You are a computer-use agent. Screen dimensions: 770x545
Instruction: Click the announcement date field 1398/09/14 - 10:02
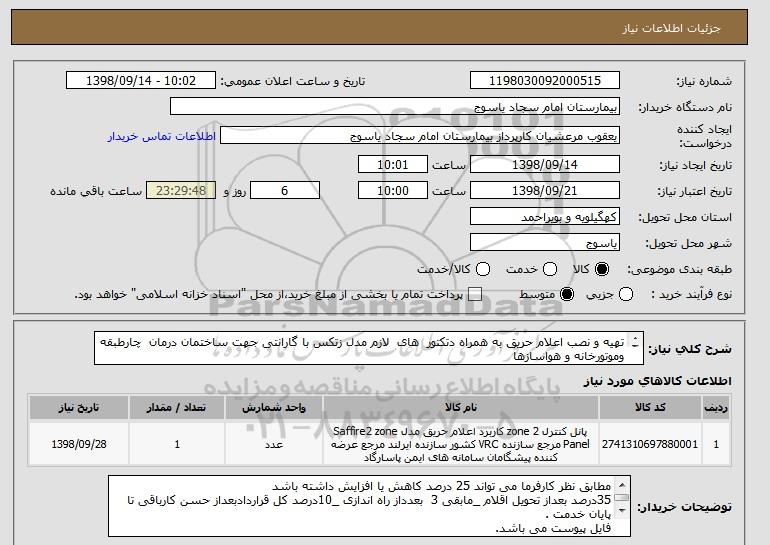click(141, 81)
